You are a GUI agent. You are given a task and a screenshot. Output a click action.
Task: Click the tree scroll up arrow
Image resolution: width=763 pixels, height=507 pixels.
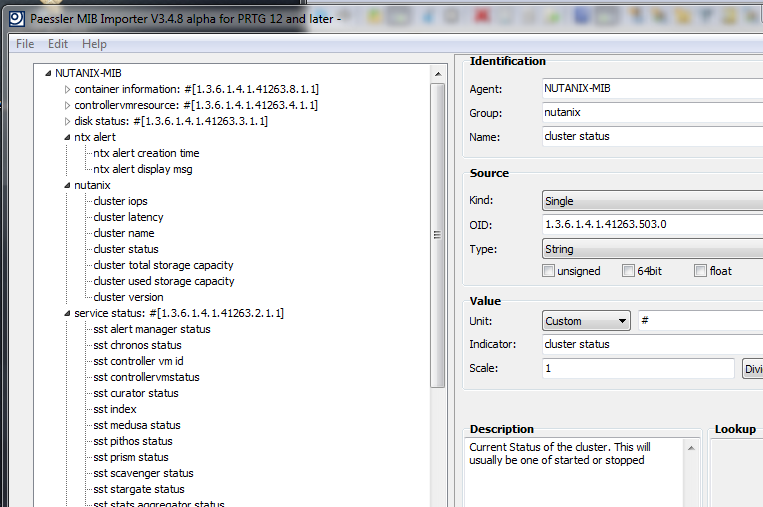pyautogui.click(x=438, y=74)
